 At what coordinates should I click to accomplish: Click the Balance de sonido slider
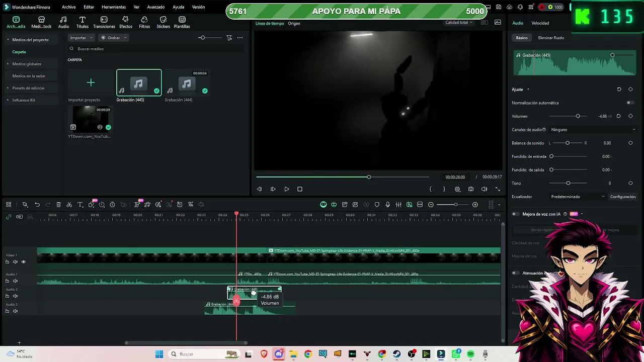coord(568,143)
